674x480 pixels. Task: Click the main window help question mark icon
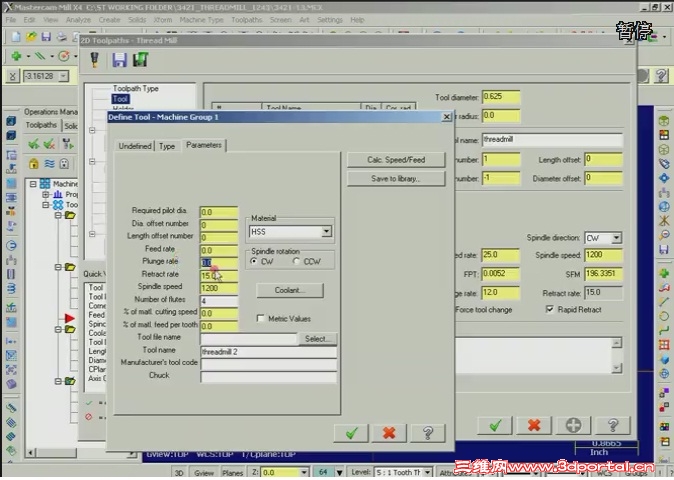(661, 76)
